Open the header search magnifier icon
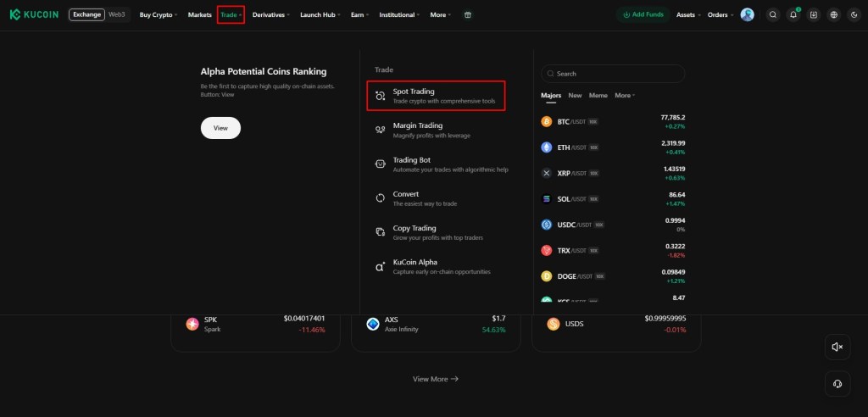Screen dimensions: 868x417 coord(773,15)
